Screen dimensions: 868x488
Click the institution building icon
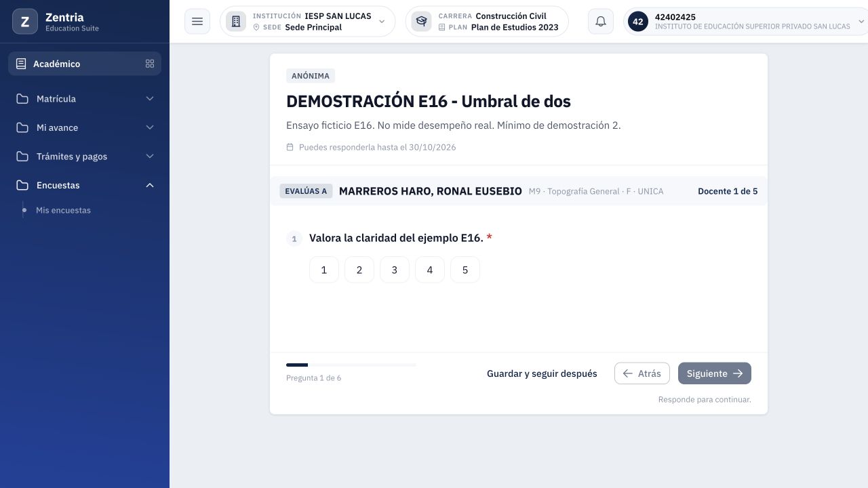coord(236,22)
